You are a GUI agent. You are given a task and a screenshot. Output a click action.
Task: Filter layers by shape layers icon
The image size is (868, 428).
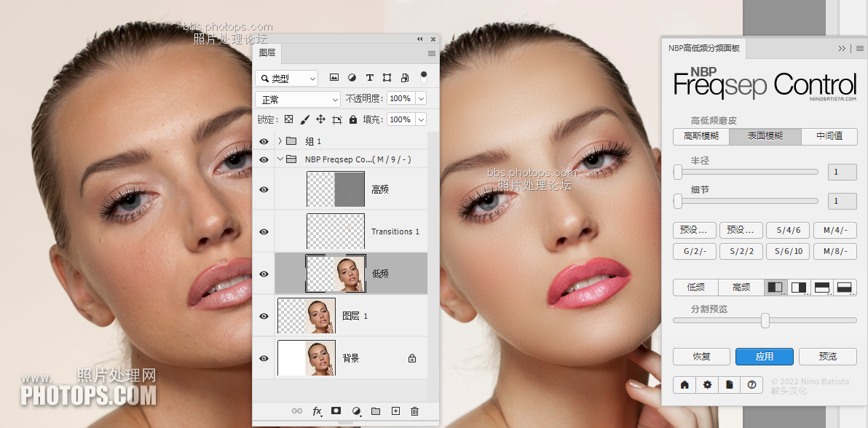pos(387,77)
